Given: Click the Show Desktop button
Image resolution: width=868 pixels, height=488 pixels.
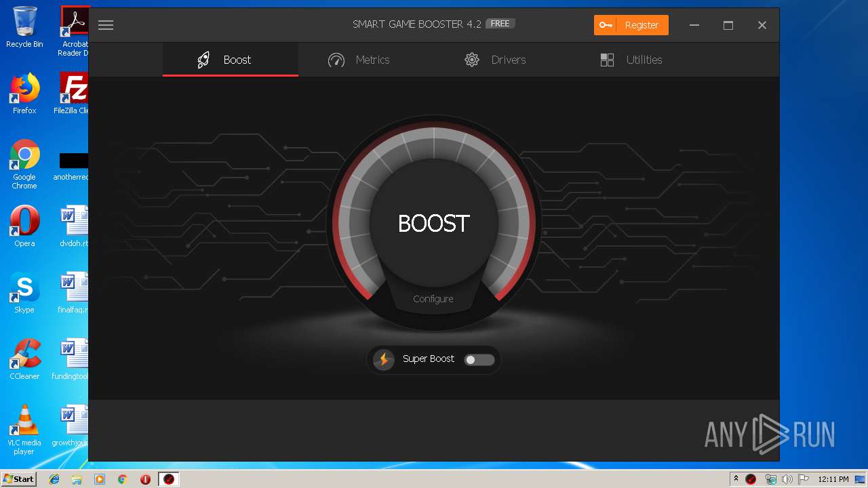Looking at the screenshot, I should tap(861, 479).
